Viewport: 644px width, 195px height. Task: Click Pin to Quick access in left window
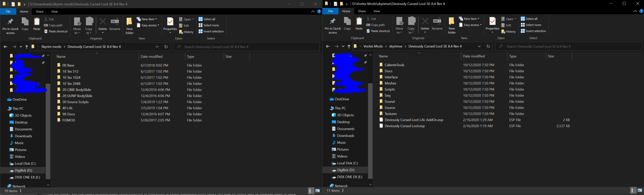tap(10, 26)
